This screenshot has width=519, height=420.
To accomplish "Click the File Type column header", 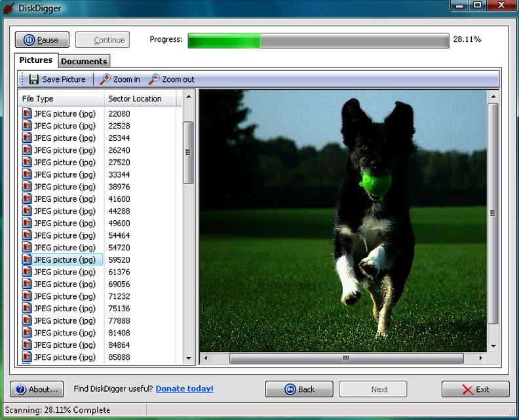I will coord(61,99).
